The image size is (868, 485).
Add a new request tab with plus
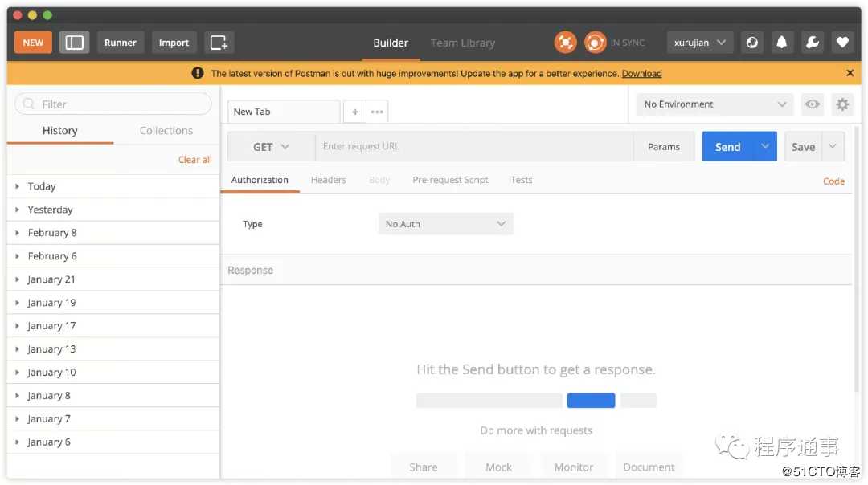[355, 112]
